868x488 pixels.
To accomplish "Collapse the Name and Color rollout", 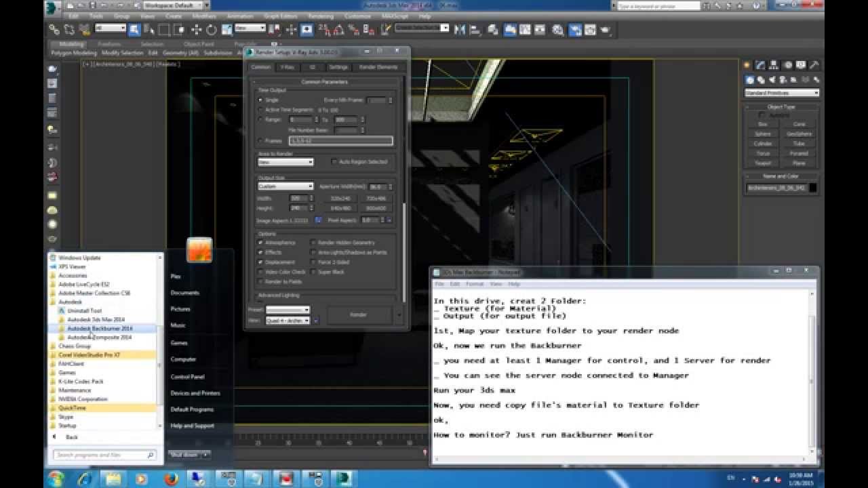I will (x=781, y=176).
